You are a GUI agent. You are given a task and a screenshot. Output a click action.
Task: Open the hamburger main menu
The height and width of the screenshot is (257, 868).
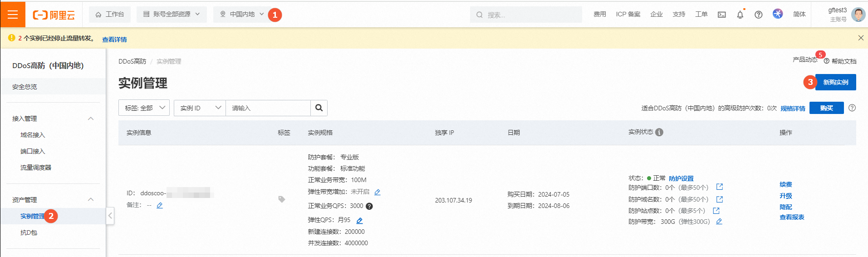(13, 15)
